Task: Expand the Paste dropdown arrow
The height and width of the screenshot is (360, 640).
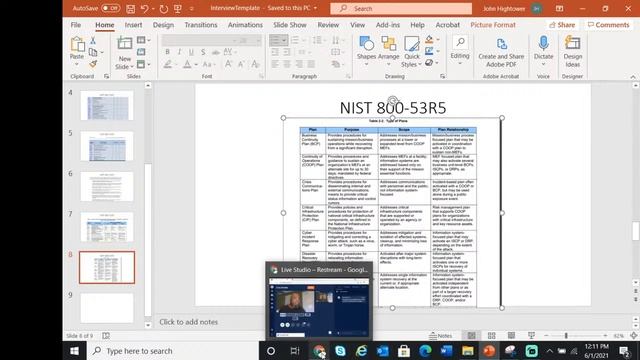Action: (x=77, y=64)
